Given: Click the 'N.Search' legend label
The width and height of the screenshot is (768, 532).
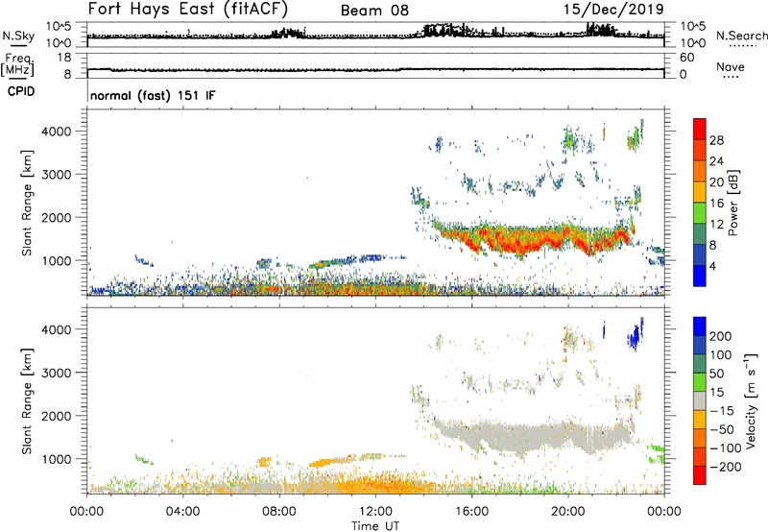Looking at the screenshot, I should (741, 36).
